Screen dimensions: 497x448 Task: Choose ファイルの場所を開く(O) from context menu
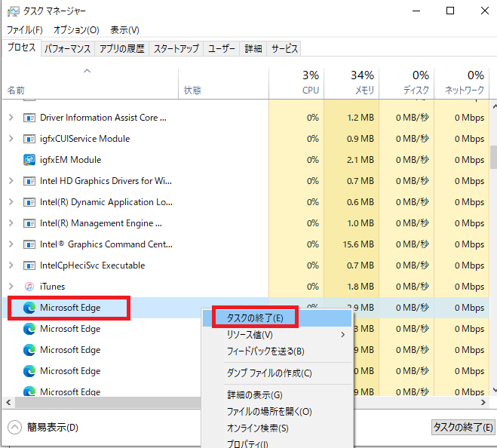tap(277, 412)
